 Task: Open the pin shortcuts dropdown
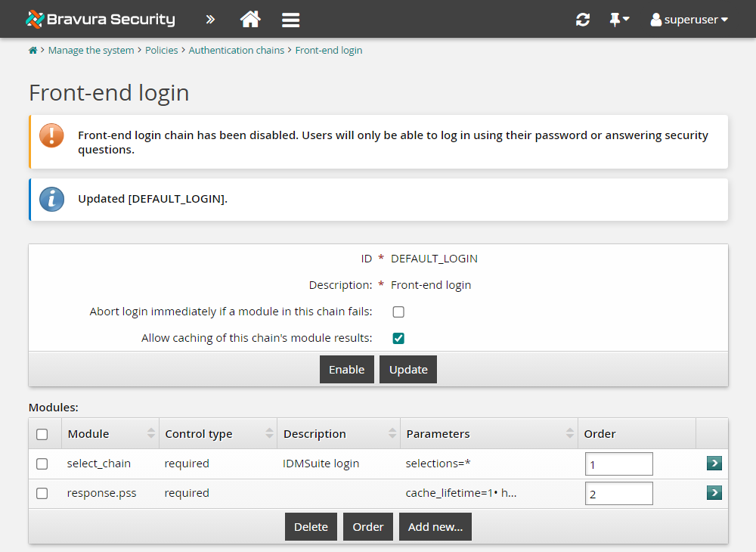point(619,20)
